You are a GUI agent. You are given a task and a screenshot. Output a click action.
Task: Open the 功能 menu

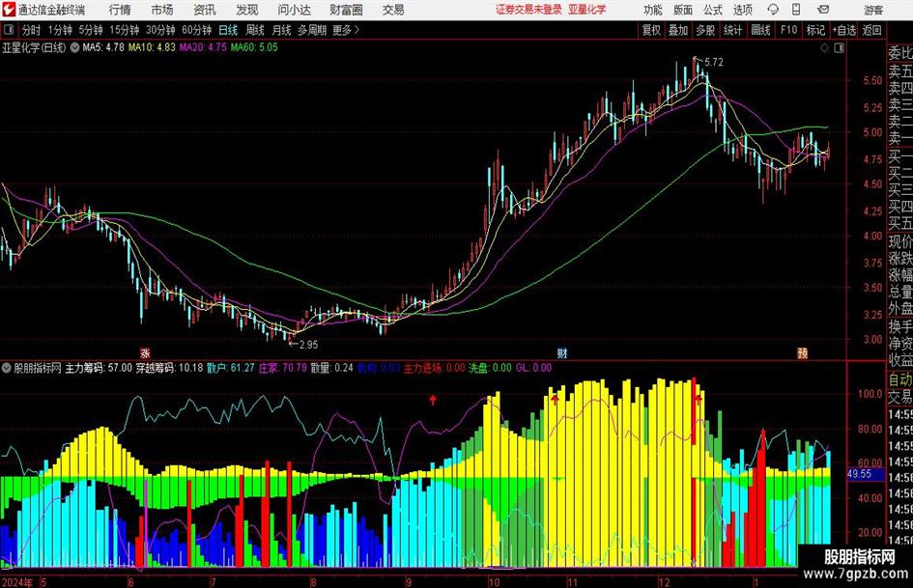pyautogui.click(x=653, y=10)
